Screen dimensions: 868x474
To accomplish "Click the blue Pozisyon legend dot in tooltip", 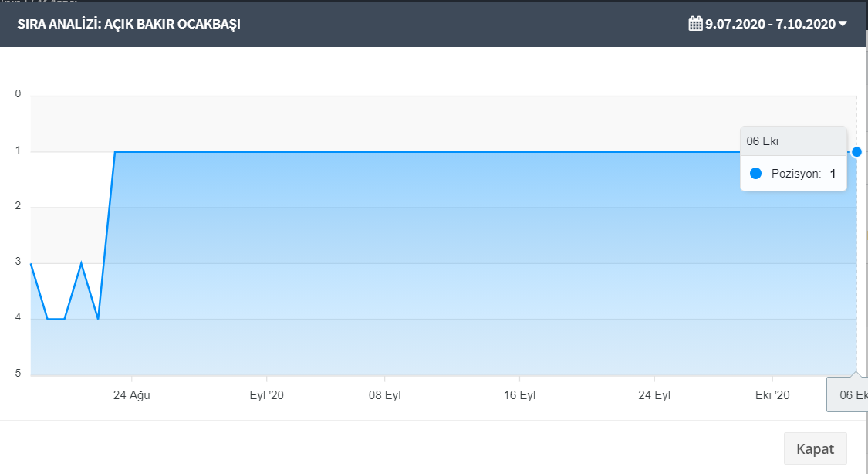I will [x=755, y=174].
